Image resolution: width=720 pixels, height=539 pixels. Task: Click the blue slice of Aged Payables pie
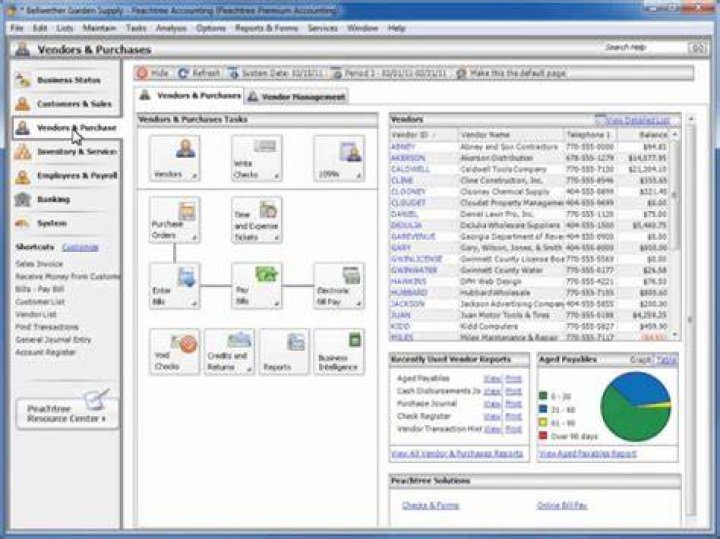641,387
